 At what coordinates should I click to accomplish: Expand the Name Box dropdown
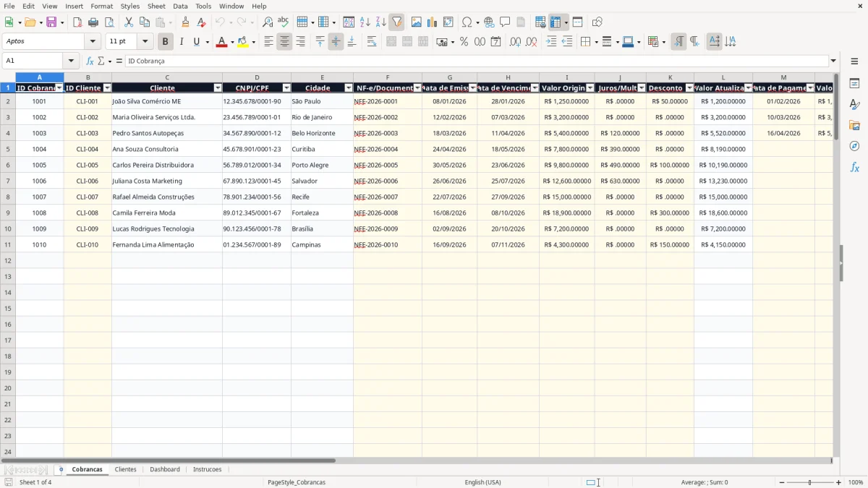71,61
